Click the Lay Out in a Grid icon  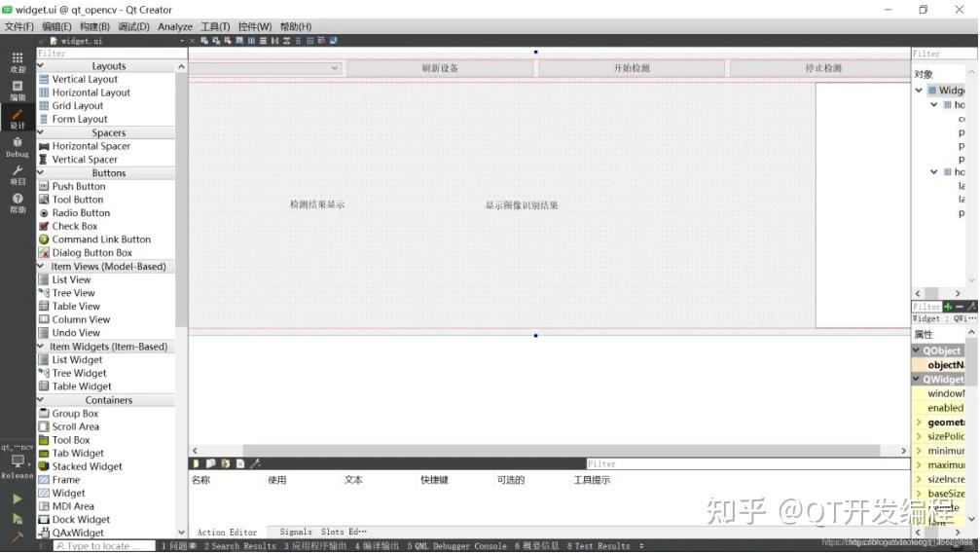click(x=310, y=41)
